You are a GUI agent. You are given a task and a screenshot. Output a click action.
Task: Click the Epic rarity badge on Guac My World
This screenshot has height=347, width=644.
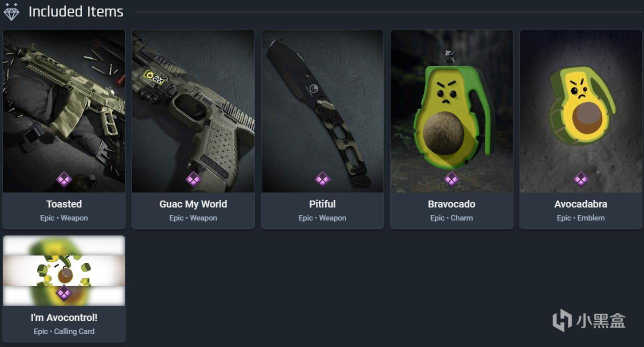[193, 179]
